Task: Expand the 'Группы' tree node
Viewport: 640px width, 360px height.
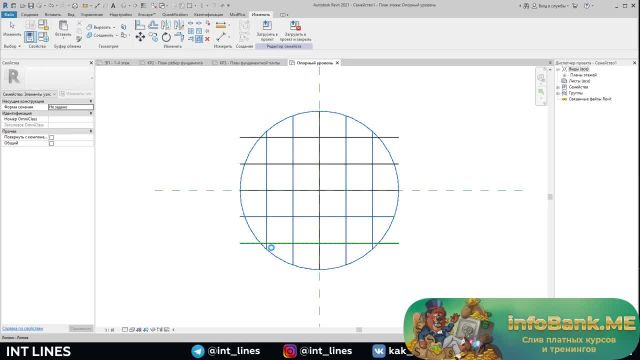Action: tap(558, 93)
